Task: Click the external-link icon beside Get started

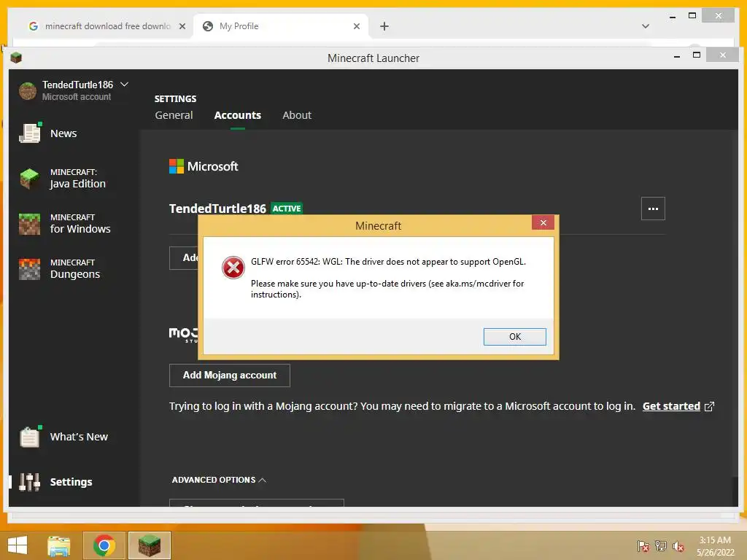Action: point(709,406)
